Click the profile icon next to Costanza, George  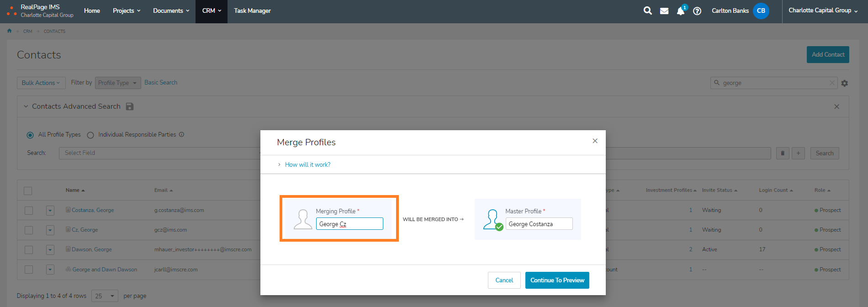68,210
